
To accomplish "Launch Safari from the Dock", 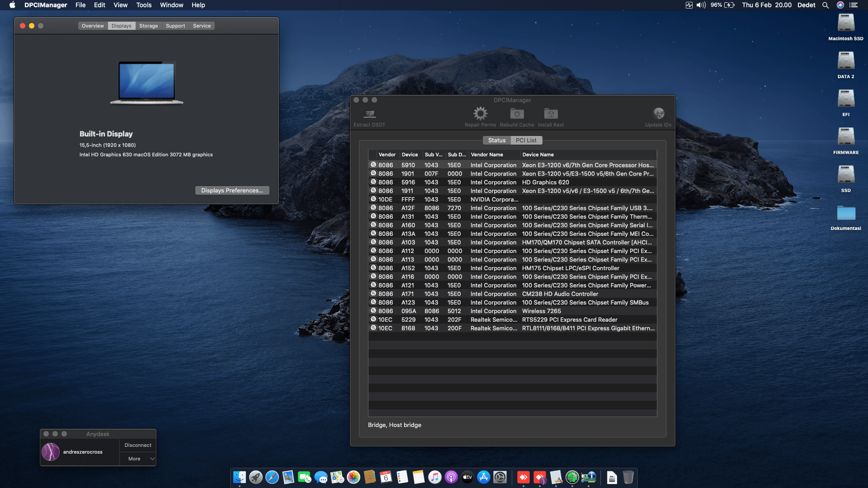I will tap(272, 477).
